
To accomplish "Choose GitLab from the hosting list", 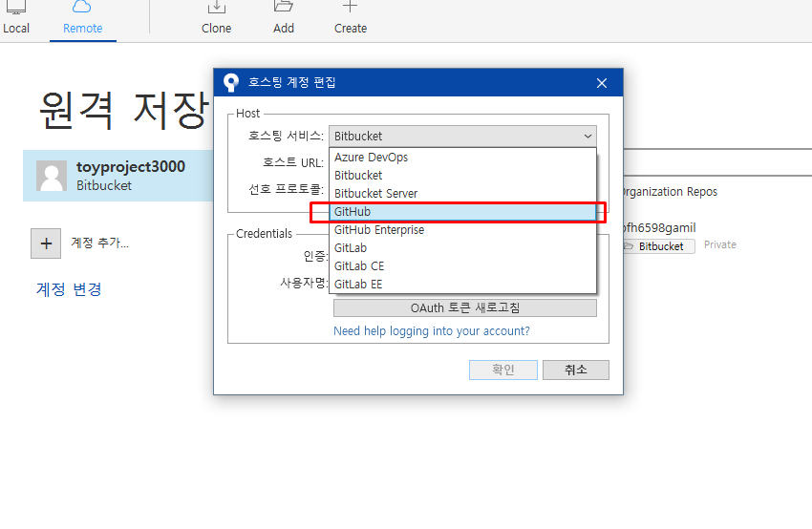I will [462, 248].
